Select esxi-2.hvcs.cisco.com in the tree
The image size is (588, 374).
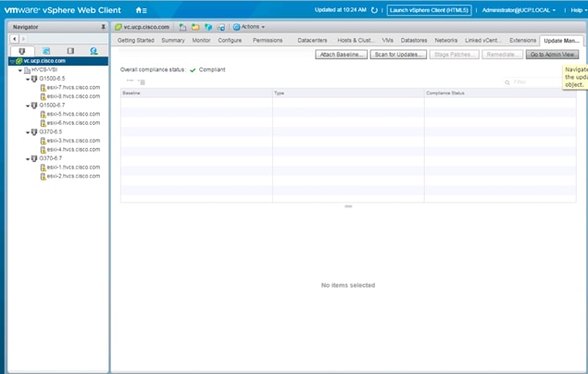(x=73, y=176)
